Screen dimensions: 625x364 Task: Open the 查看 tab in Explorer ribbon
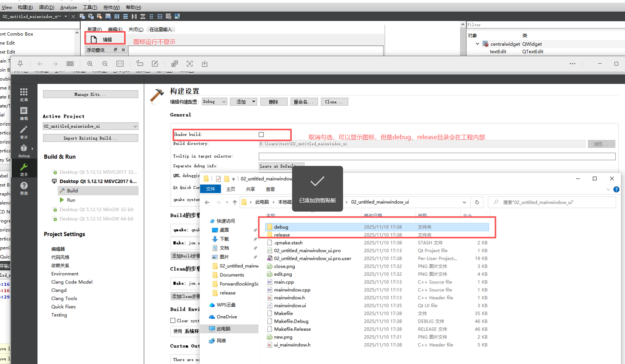coord(270,189)
